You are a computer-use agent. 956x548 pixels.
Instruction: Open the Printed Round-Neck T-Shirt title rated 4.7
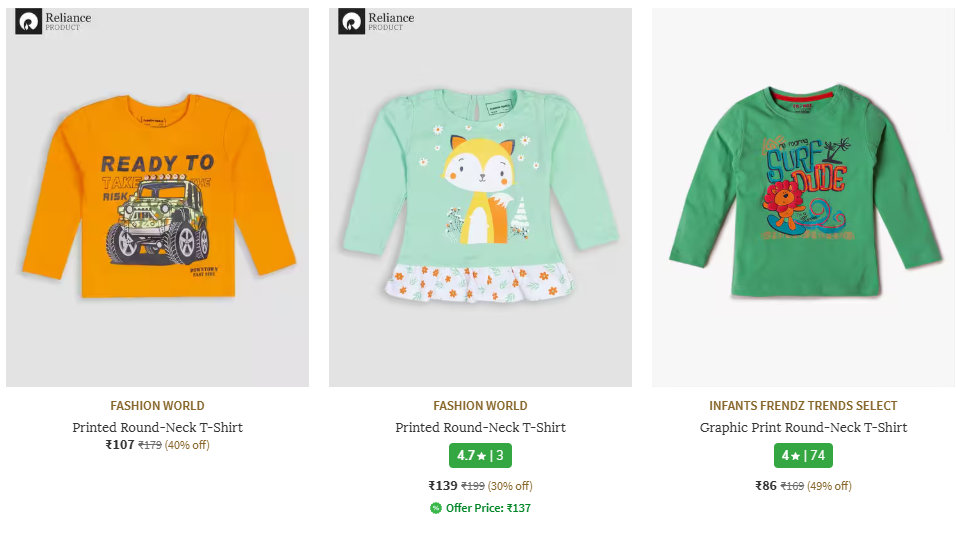point(480,427)
